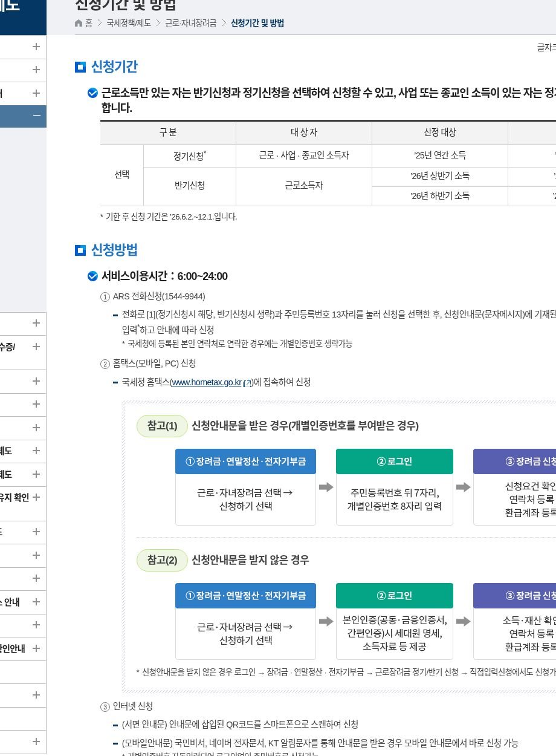Click the ② 로그인 header under 참고(1)

click(394, 461)
